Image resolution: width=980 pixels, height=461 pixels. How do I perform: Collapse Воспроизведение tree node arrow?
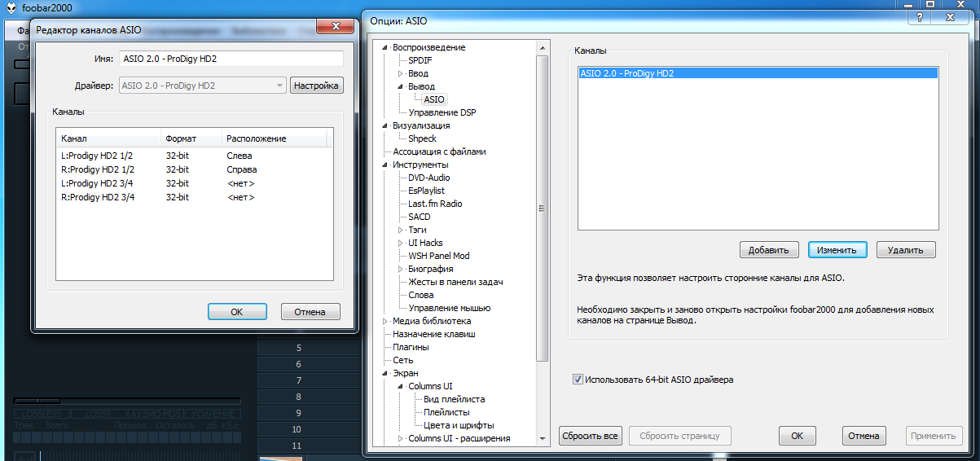coord(386,47)
